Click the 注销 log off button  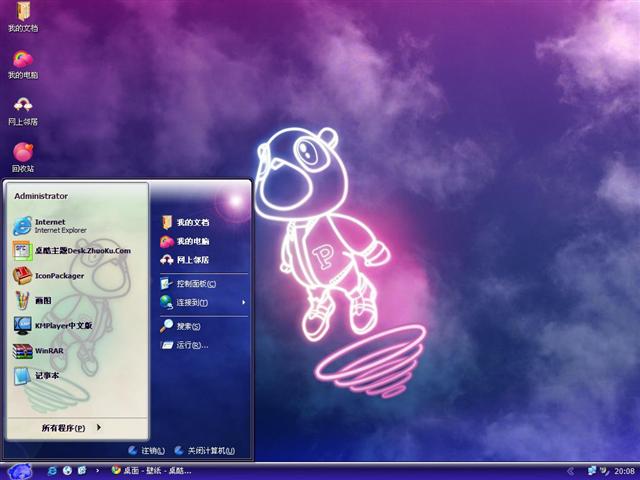click(145, 451)
